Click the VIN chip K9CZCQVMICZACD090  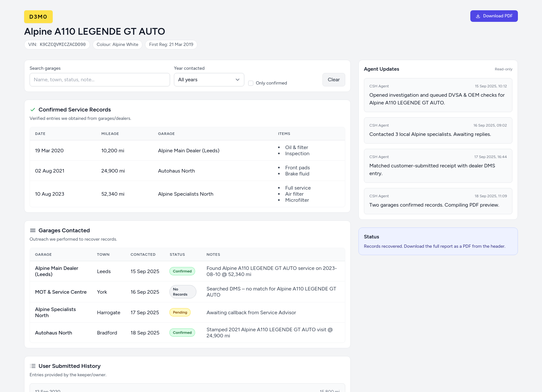click(x=57, y=44)
